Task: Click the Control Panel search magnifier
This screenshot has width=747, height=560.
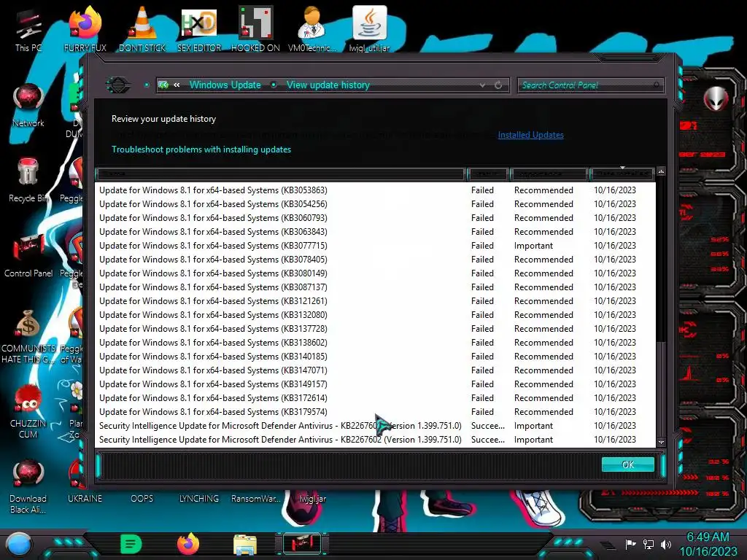Action: point(657,85)
